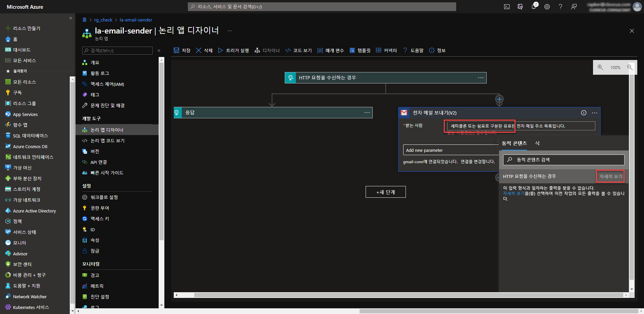Open help question mark icon in top bar
This screenshot has width=644, height=314.
coord(560,7)
